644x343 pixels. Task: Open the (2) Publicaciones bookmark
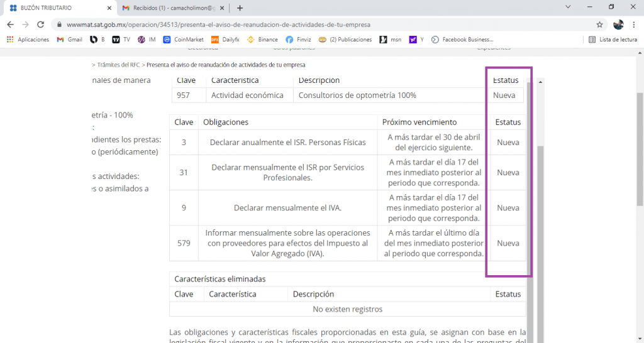(x=345, y=40)
